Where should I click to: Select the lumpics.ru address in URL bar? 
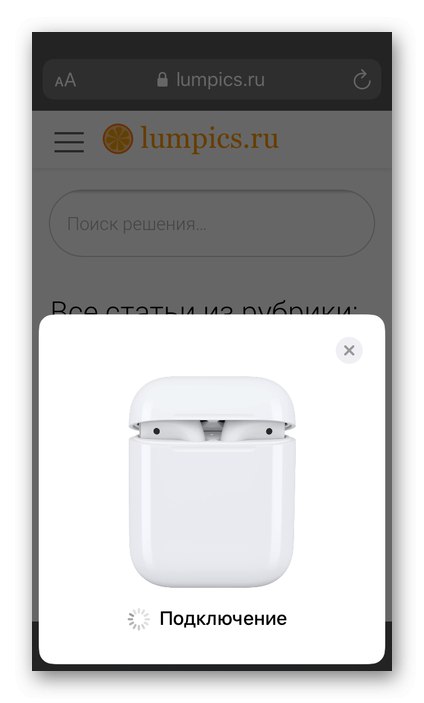coord(221,80)
